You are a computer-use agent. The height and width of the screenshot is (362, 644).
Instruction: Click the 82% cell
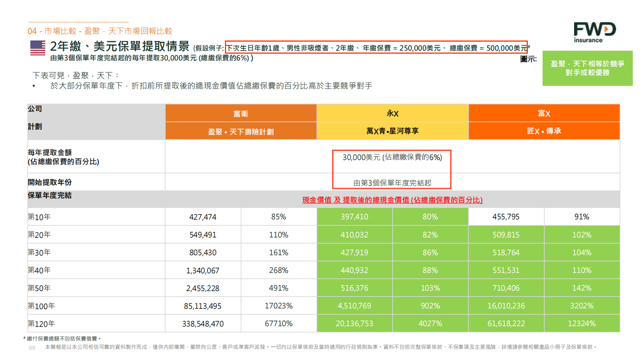click(430, 235)
